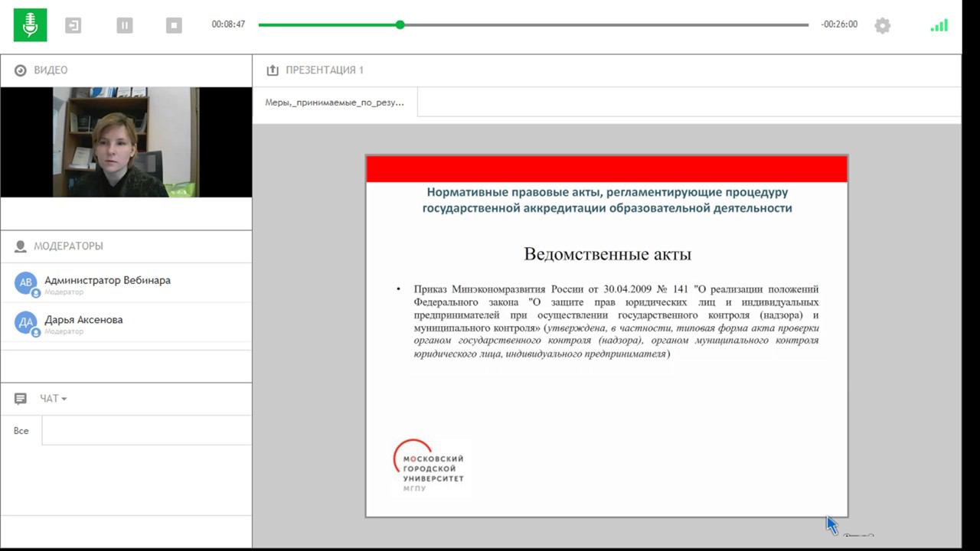980x551 pixels.
Task: Click the Видео panel header label
Action: [51, 70]
